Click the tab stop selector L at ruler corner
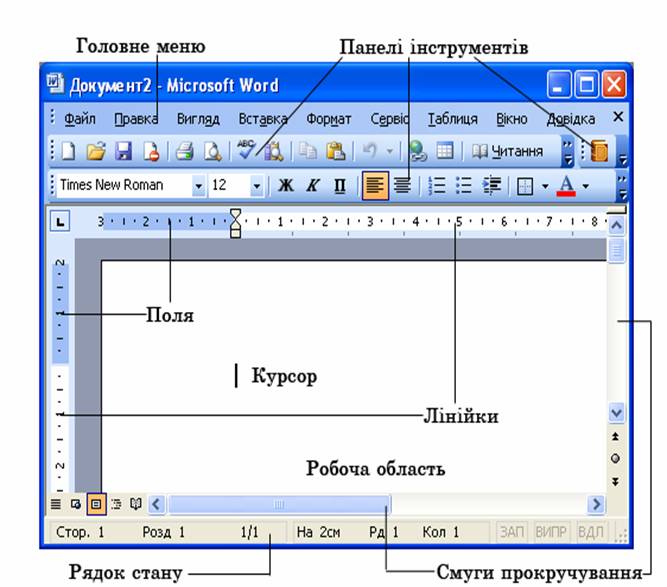This screenshot has height=587, width=667. (x=60, y=222)
